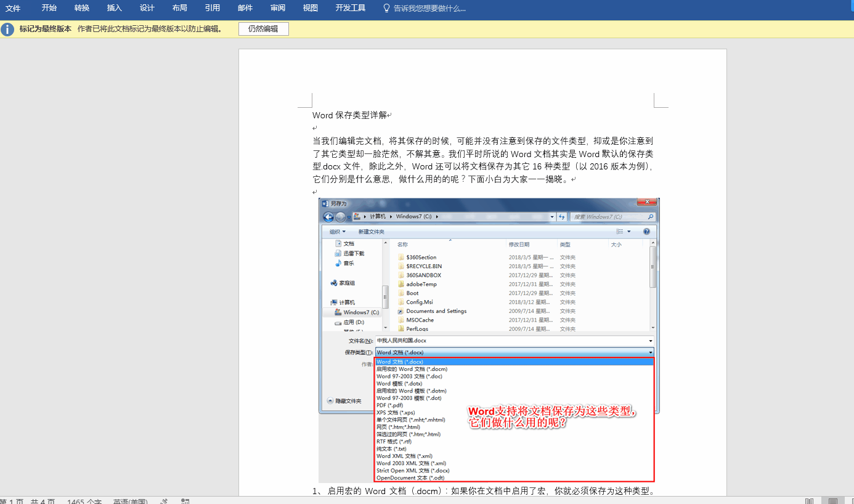The height and width of the screenshot is (504, 854).
Task: Show the 视图 ribbon tab
Action: point(311,8)
